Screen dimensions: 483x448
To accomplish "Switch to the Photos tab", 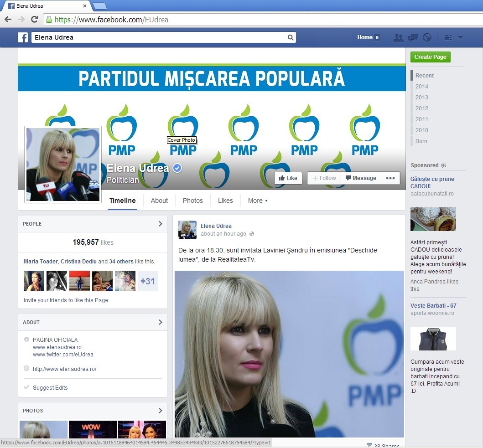I will click(193, 201).
